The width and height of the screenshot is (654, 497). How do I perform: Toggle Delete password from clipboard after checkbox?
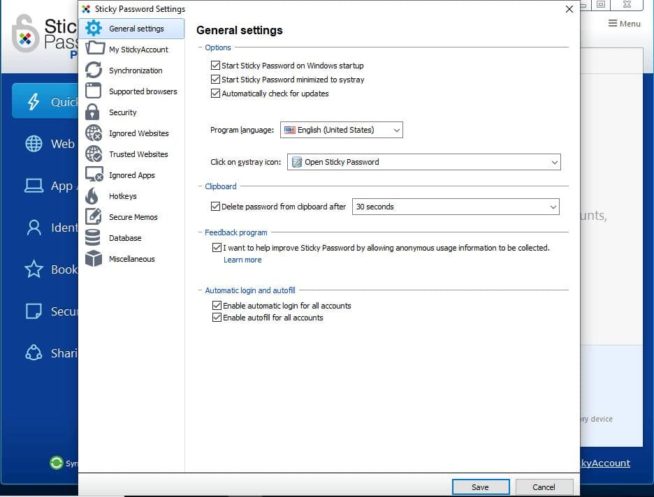pyautogui.click(x=215, y=206)
